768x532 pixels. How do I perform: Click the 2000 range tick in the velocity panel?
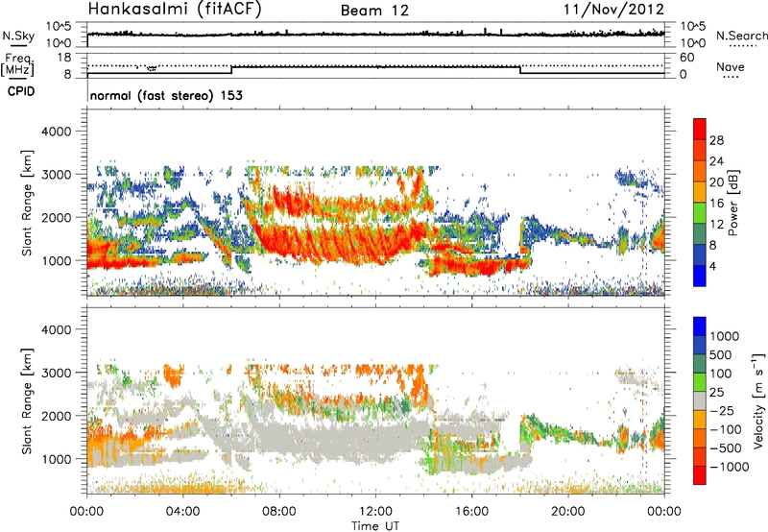tap(57, 416)
